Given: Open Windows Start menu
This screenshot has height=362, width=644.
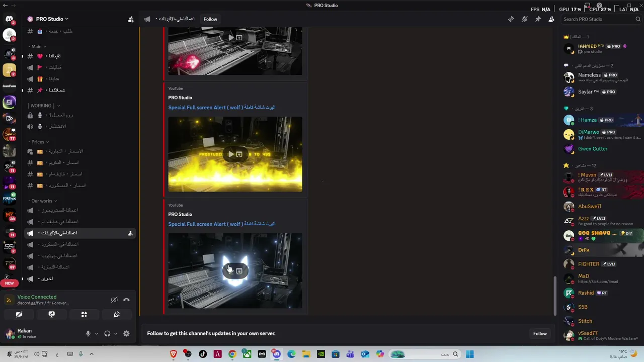Looking at the screenshot, I should point(469,354).
